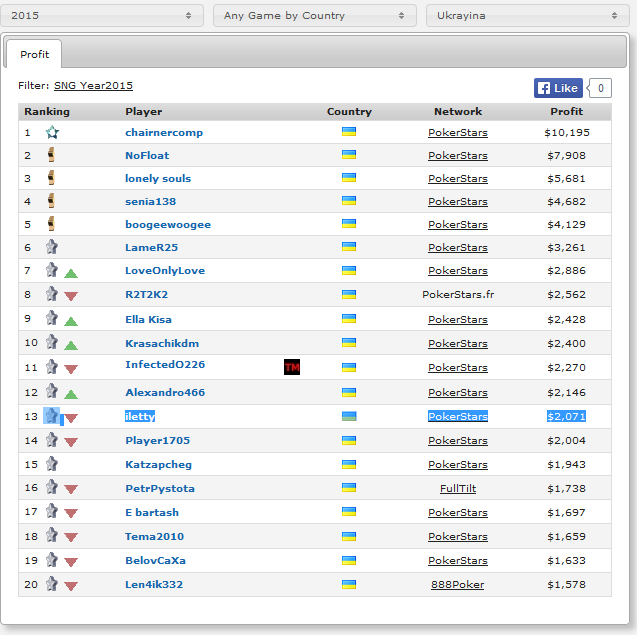
Task: Open player profile senia138
Action: click(151, 201)
